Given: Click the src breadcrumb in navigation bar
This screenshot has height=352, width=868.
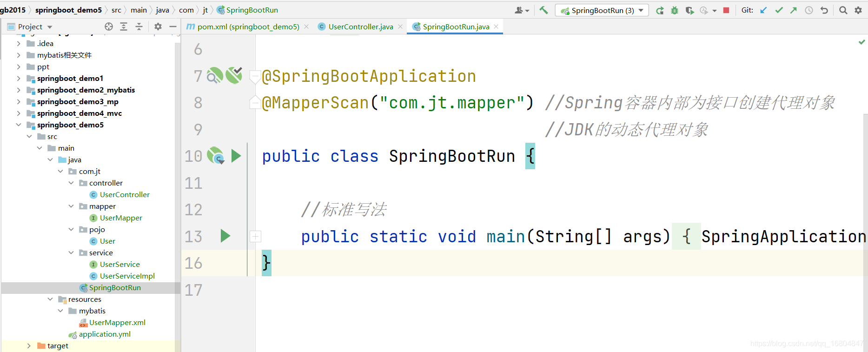Looking at the screenshot, I should [x=116, y=10].
